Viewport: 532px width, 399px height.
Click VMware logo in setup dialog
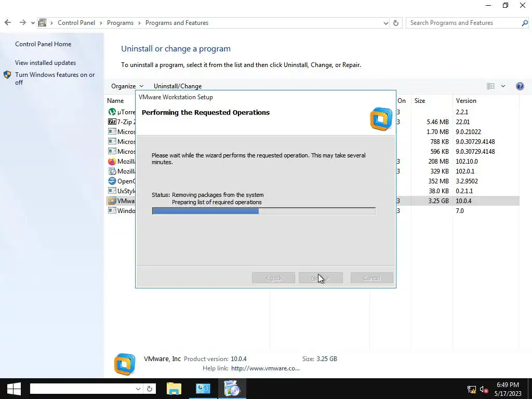pyautogui.click(x=381, y=119)
